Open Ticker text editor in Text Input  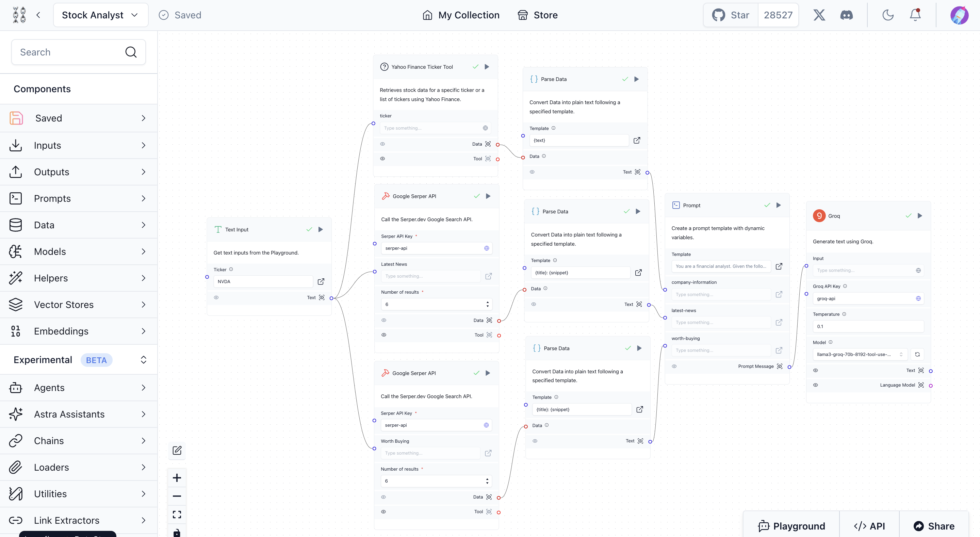321,281
